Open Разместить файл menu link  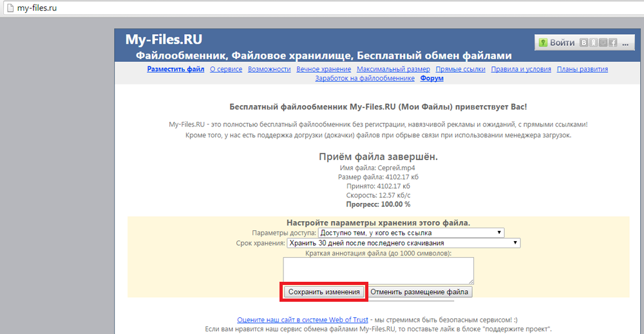[x=175, y=69]
